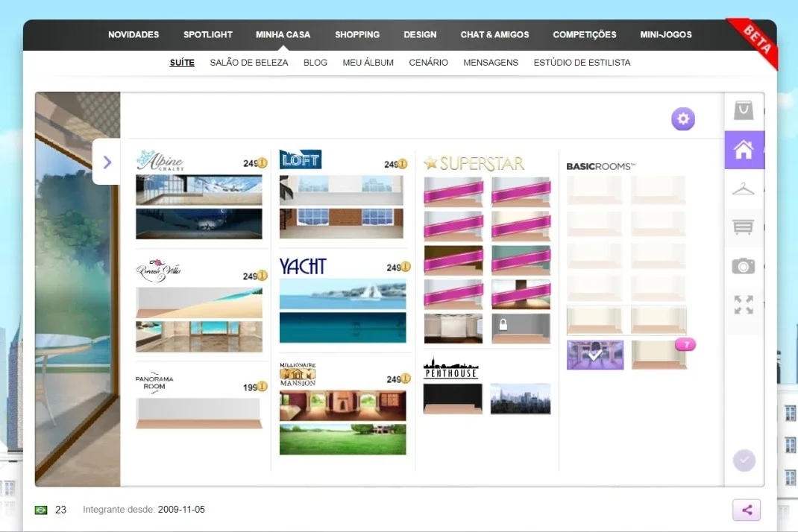Open the Mini-Jogos menu
798x532 pixels.
(x=666, y=34)
